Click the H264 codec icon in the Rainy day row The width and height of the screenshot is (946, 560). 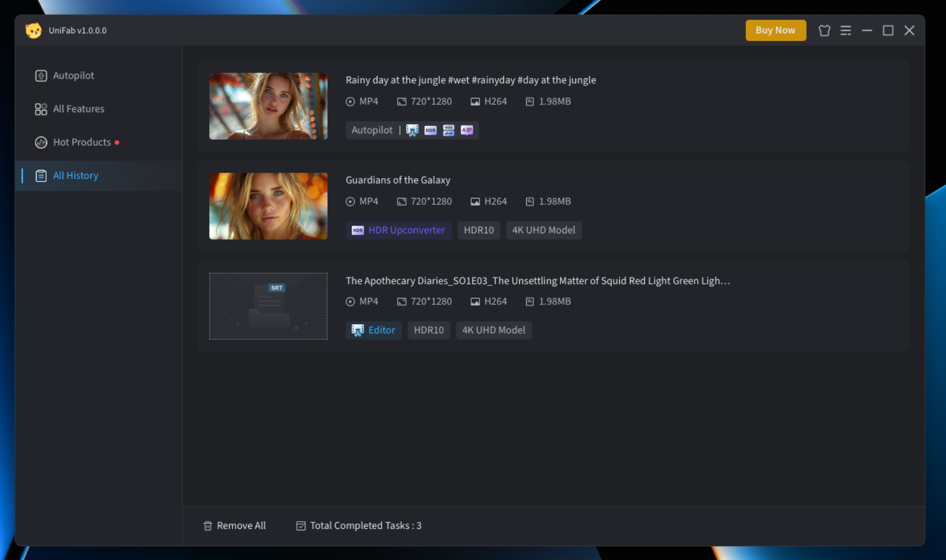click(475, 102)
